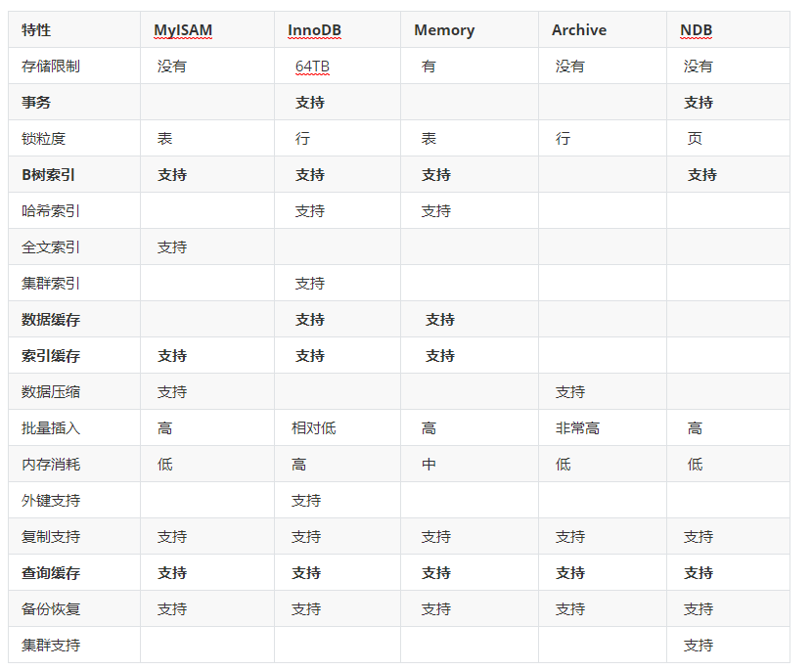812x670 pixels.
Task: Click 支持 in 备份恢复 row under Memory
Action: click(436, 609)
